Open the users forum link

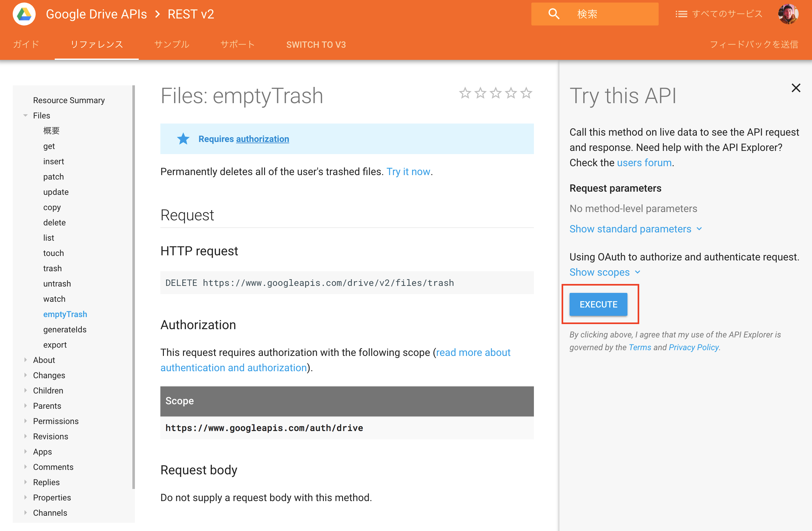coord(644,163)
